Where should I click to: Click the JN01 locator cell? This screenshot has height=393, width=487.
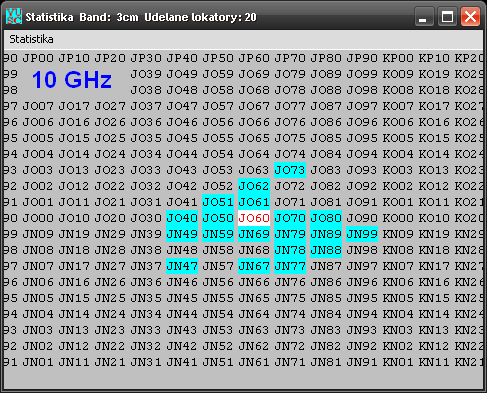(x=38, y=362)
